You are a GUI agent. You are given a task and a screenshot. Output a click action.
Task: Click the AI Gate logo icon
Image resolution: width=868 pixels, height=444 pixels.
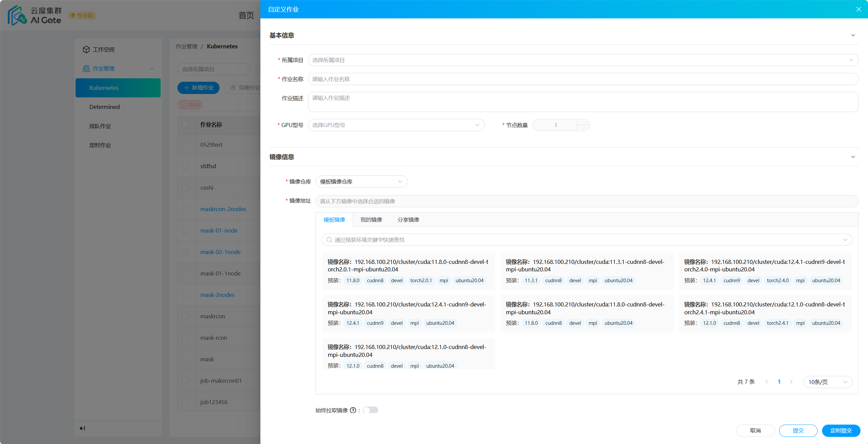(17, 15)
